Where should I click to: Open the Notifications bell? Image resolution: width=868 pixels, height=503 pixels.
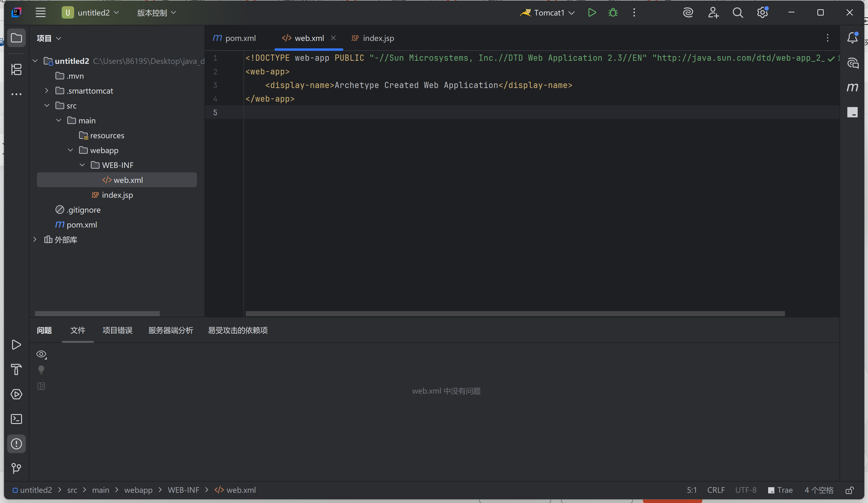point(853,38)
